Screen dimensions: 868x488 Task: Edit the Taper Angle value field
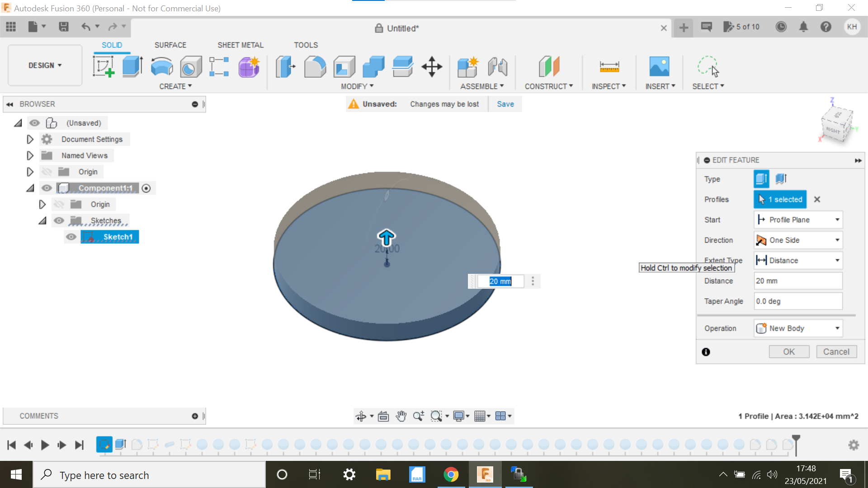click(x=798, y=301)
